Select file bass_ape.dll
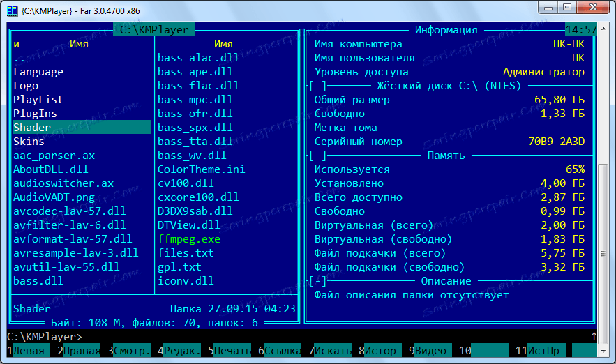616x364 pixels. (195, 72)
